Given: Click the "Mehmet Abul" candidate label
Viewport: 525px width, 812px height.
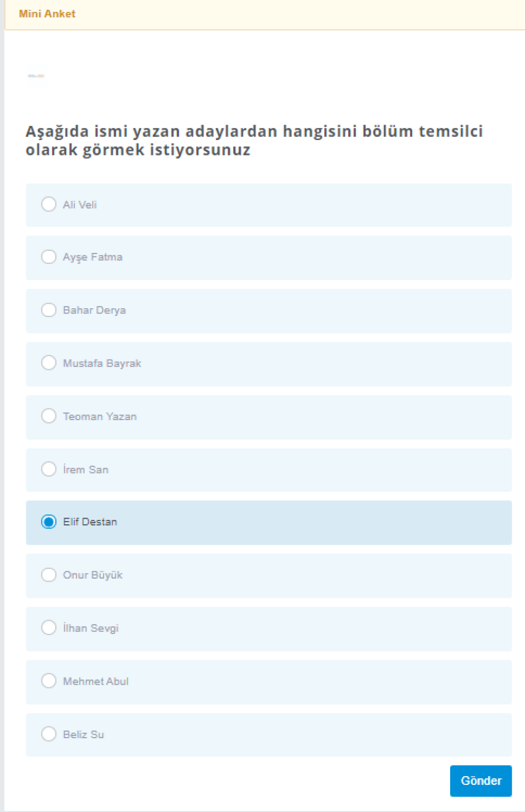Looking at the screenshot, I should point(96,681).
